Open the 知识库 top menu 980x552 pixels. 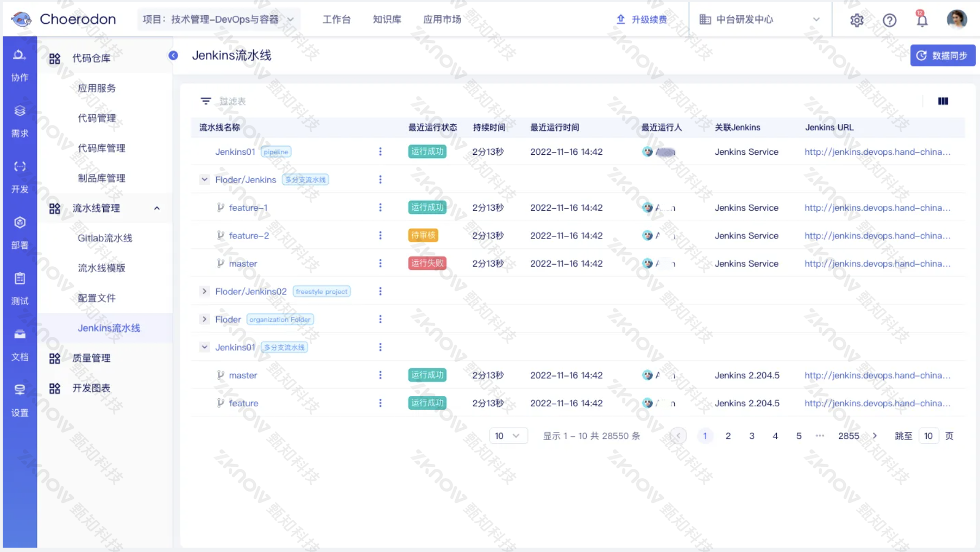(x=387, y=20)
